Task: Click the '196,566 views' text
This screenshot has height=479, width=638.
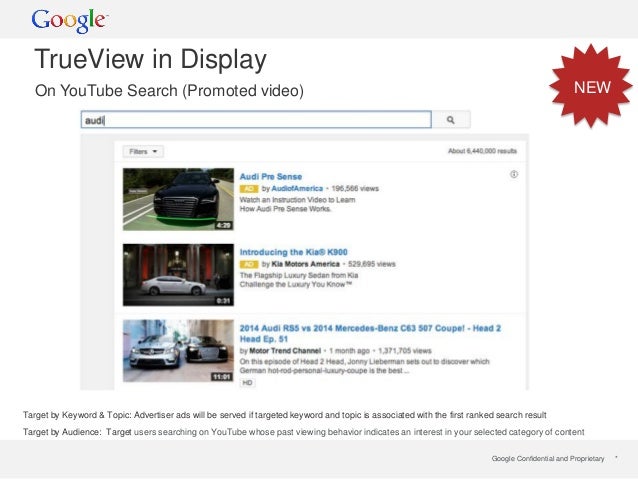Action: 355,188
